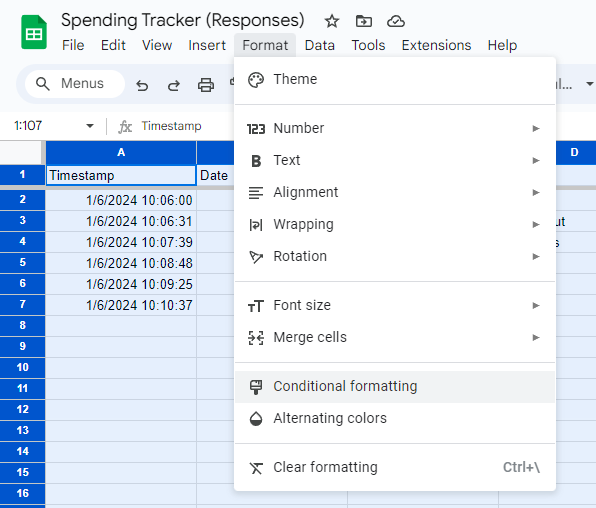Open the View menu
Image resolution: width=596 pixels, height=508 pixels.
pos(157,45)
